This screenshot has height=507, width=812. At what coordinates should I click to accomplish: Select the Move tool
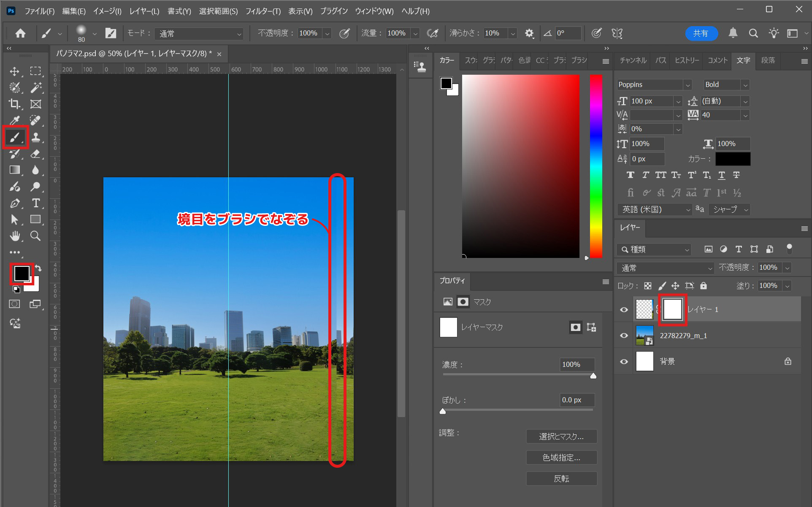[14, 71]
